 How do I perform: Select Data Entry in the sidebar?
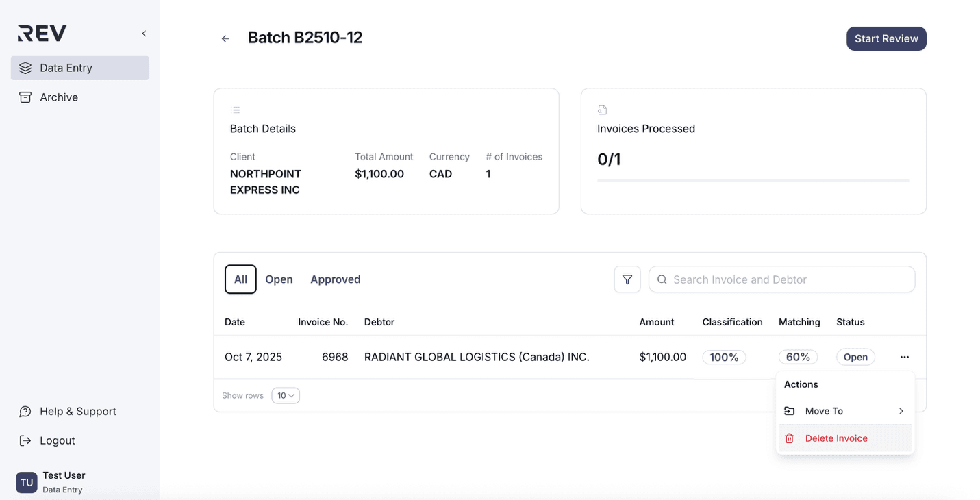[79, 68]
